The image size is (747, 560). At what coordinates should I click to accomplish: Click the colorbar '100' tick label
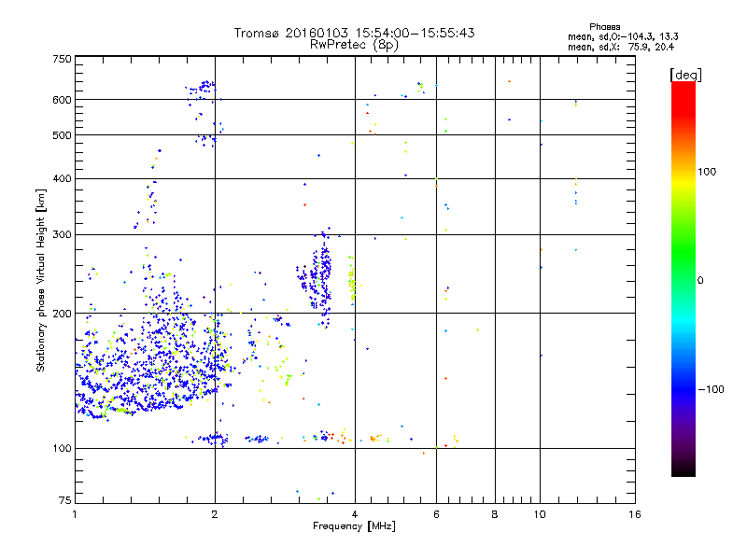[707, 172]
